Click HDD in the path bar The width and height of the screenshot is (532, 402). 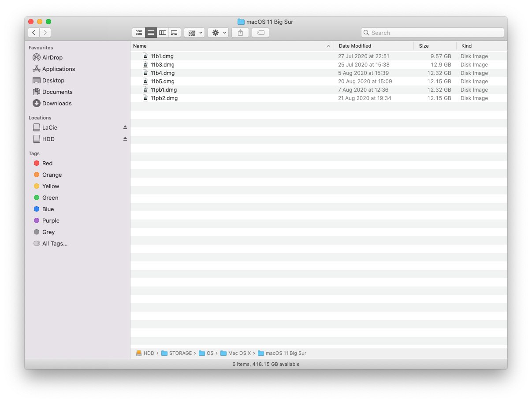point(145,353)
